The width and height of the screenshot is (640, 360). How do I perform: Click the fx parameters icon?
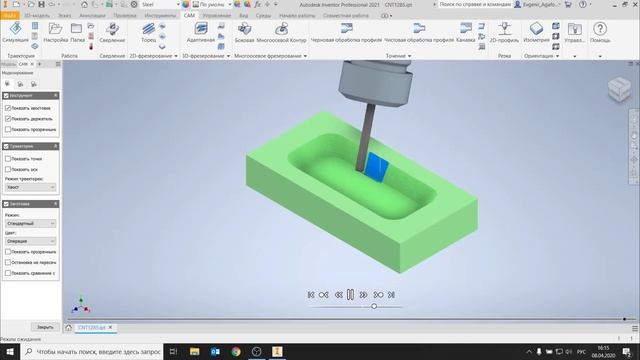click(x=257, y=4)
